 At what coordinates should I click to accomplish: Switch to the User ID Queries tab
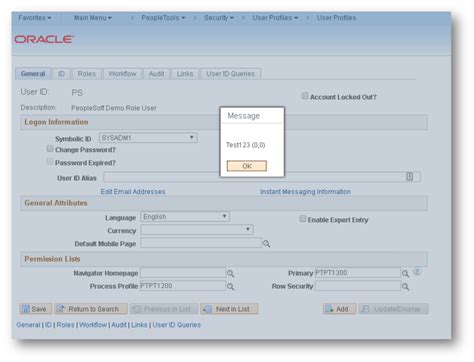(230, 74)
